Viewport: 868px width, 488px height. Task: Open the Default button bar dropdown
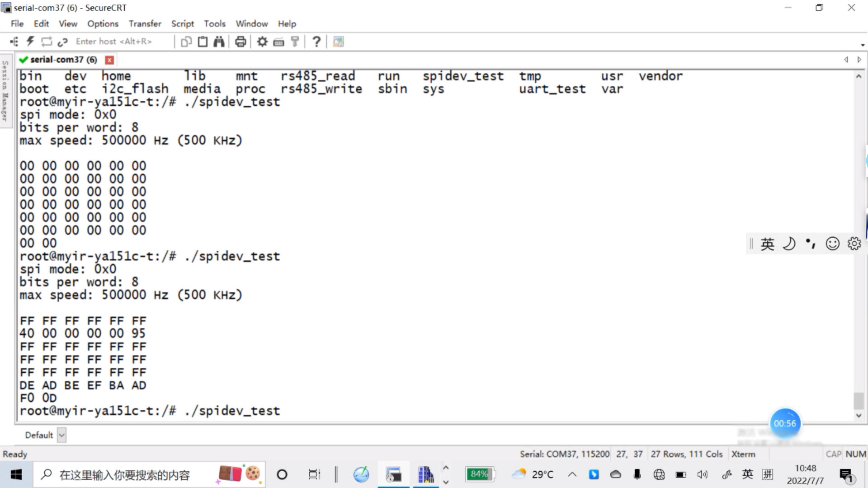62,435
